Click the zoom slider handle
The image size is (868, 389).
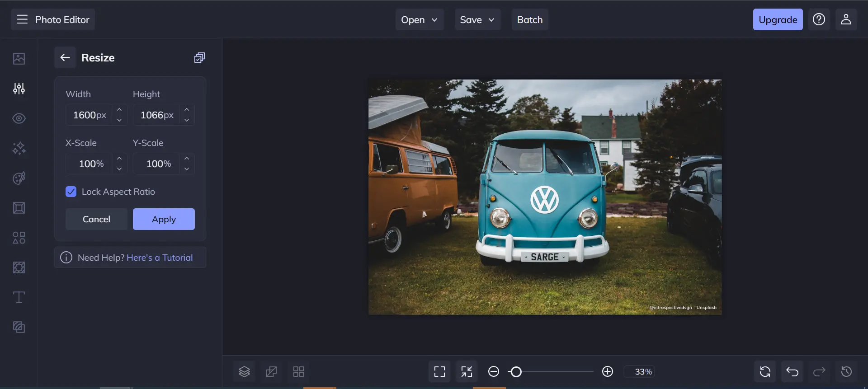pyautogui.click(x=516, y=371)
